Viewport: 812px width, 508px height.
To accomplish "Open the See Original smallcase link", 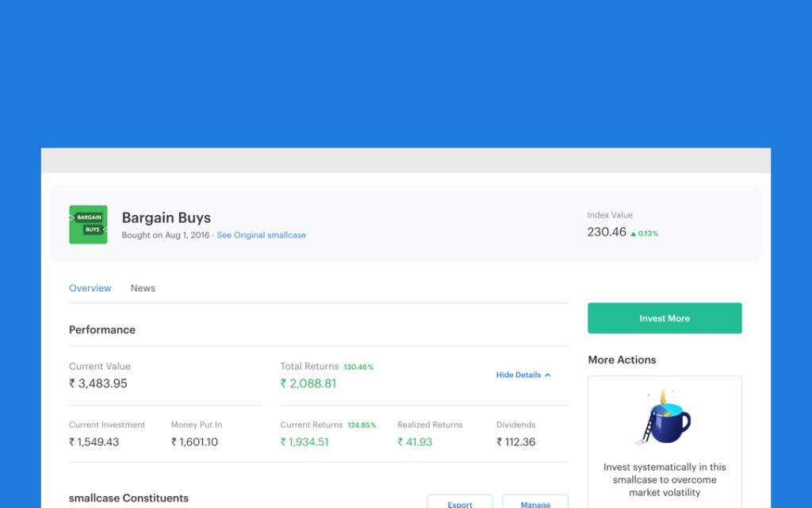I will click(x=261, y=235).
